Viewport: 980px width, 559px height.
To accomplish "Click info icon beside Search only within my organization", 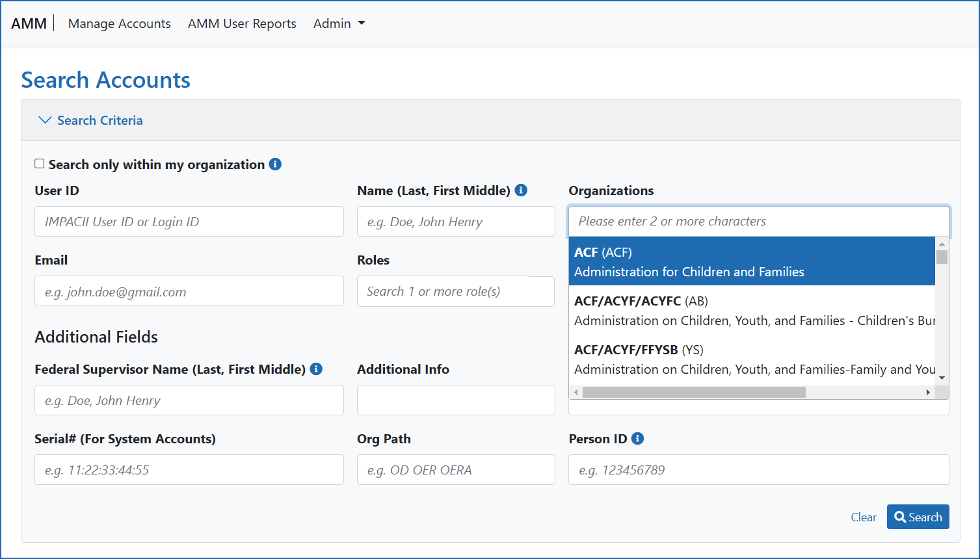I will (275, 164).
